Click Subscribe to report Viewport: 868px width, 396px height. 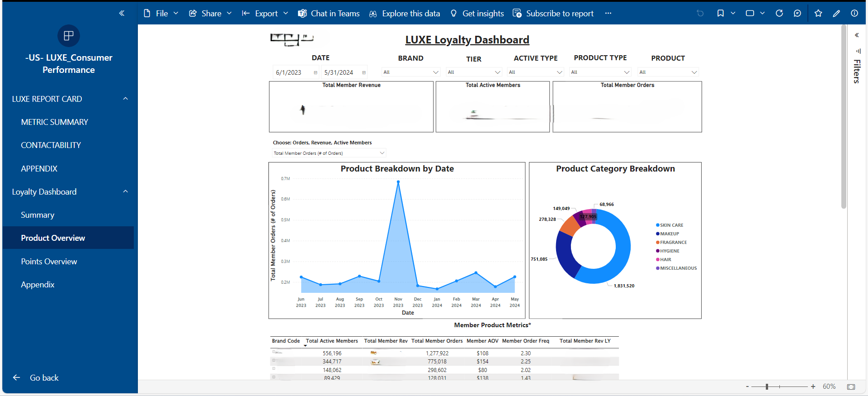tap(553, 14)
